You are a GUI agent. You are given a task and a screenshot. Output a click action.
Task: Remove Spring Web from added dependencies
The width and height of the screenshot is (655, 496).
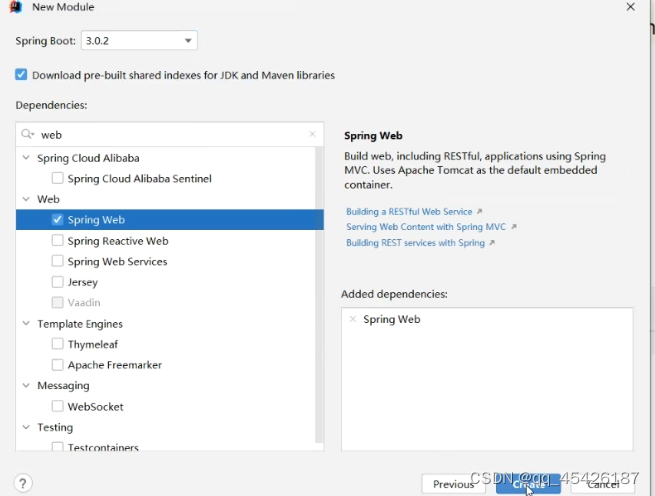tap(353, 319)
